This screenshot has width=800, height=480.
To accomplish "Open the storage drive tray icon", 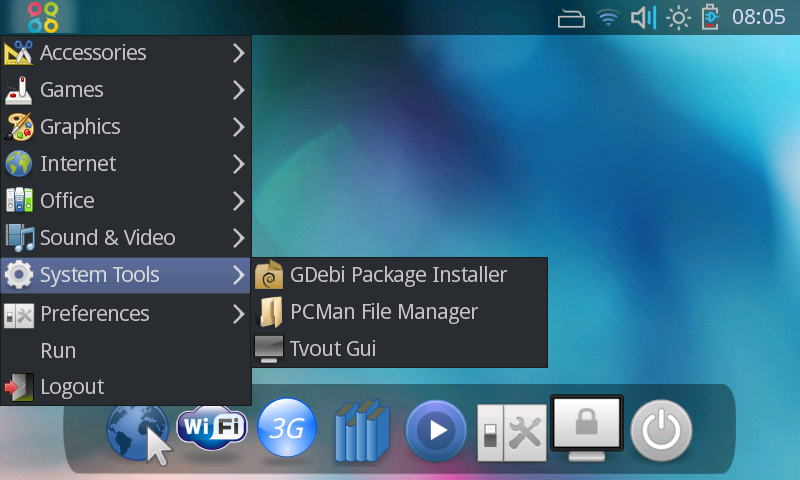I will click(571, 18).
